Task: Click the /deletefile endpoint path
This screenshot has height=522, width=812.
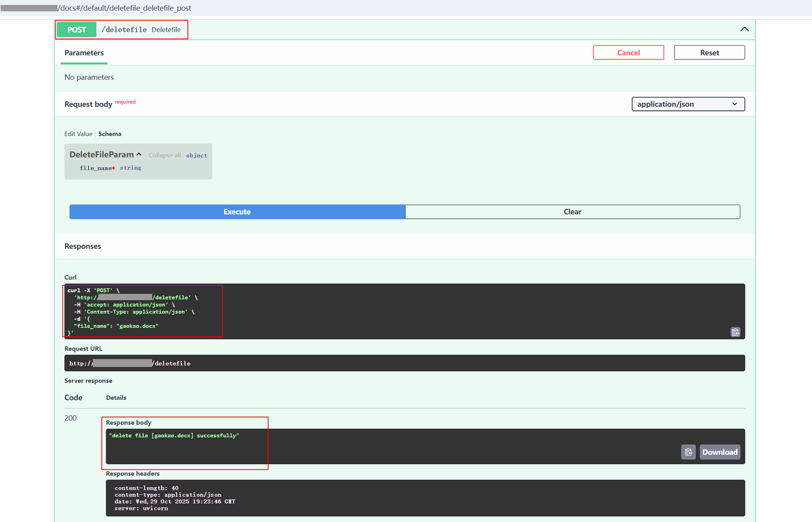Action: [x=124, y=30]
